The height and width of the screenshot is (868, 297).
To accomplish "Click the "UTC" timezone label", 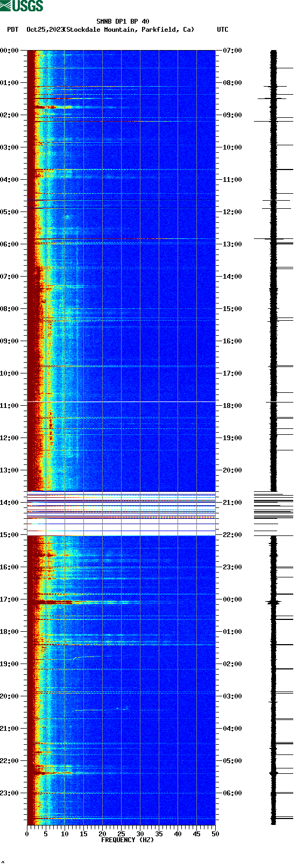I will pos(222,30).
